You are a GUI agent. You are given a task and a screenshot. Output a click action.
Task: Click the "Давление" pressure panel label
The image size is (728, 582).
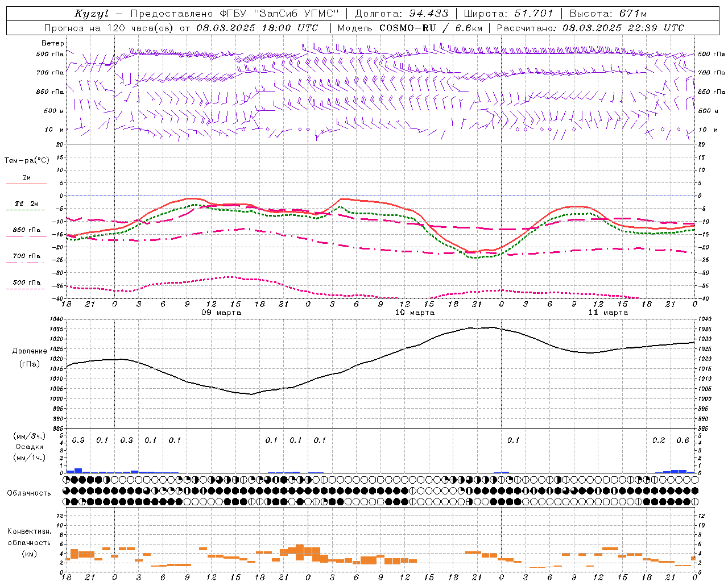pyautogui.click(x=30, y=351)
